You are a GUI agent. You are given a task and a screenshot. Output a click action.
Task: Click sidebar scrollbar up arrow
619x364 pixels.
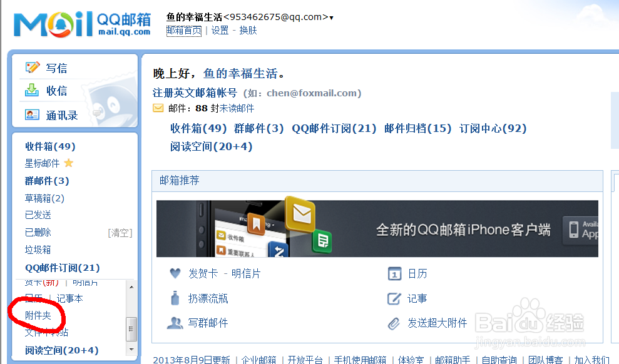point(131,286)
